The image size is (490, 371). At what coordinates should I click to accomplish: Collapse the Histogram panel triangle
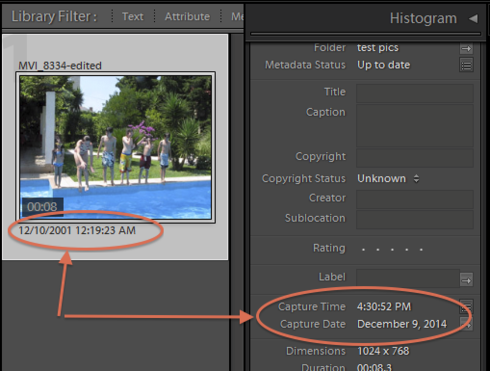[473, 18]
